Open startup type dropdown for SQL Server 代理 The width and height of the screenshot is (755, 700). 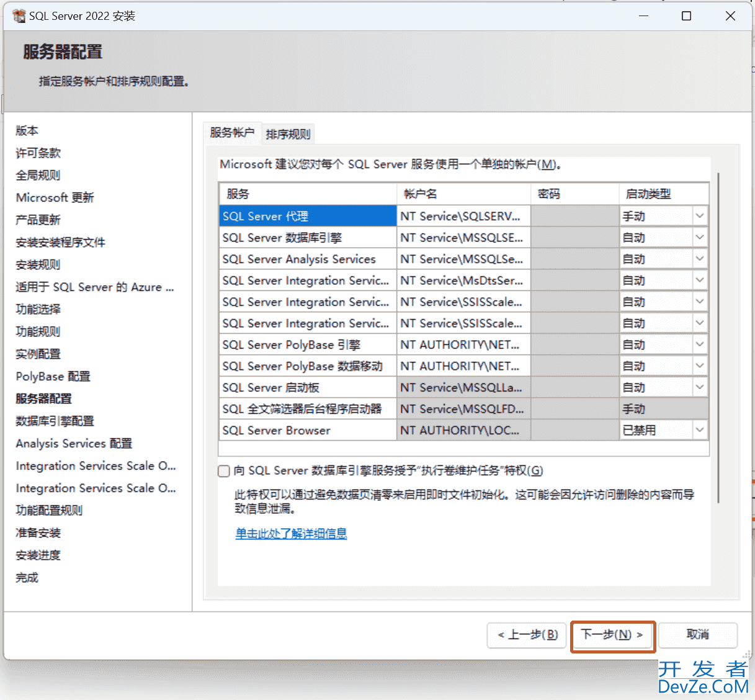[x=700, y=216]
